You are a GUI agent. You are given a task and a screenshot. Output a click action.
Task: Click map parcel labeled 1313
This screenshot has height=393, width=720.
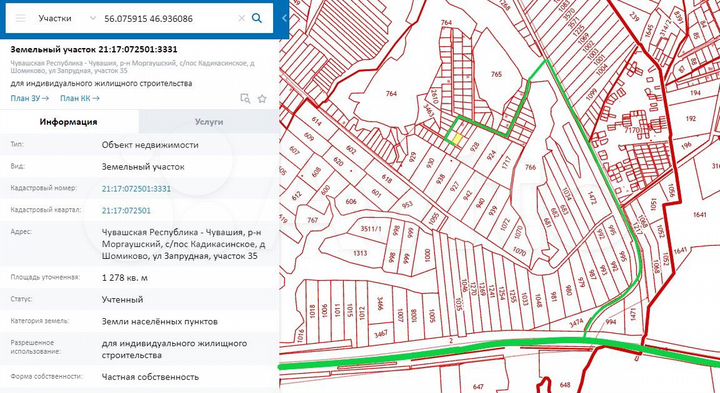(x=360, y=253)
